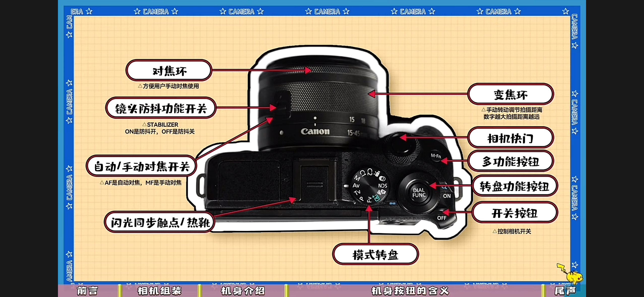Jump to the 机身介绍 chapter segment
Image resolution: width=644 pixels, height=297 pixels.
(243, 291)
